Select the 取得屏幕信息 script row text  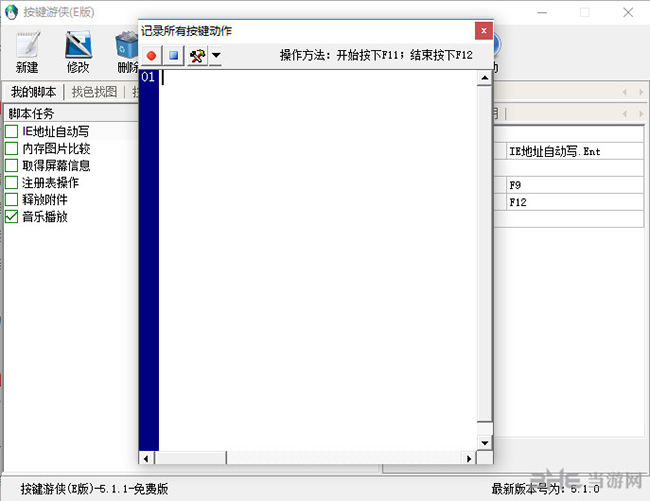pos(56,165)
